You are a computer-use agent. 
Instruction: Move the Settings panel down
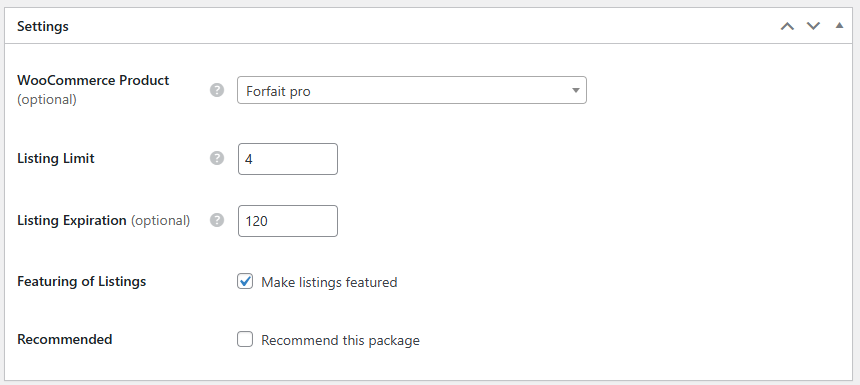[x=813, y=26]
